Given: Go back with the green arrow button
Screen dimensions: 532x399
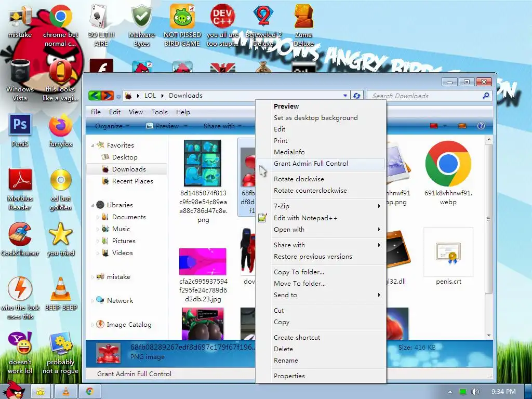Looking at the screenshot, I should [x=95, y=96].
